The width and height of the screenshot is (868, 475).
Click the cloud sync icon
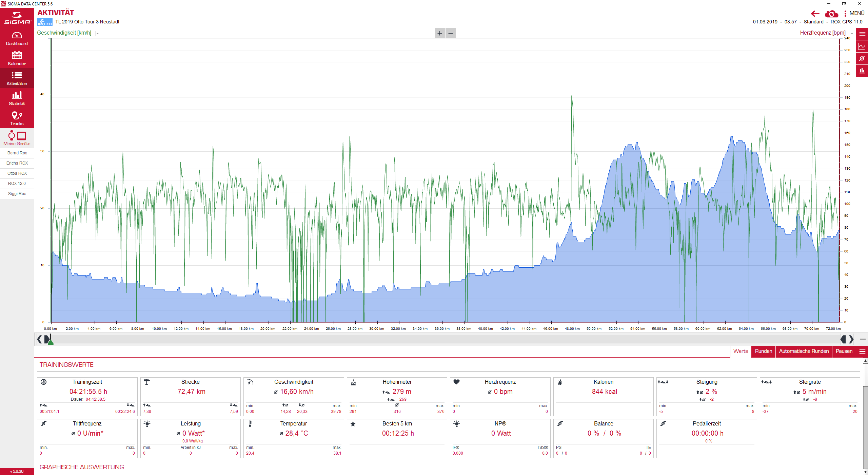click(x=831, y=14)
